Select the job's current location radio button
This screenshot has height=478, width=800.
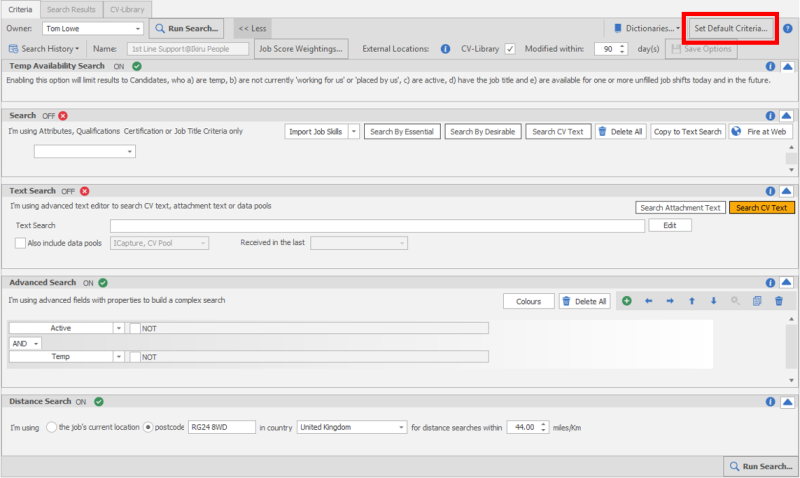(x=52, y=427)
